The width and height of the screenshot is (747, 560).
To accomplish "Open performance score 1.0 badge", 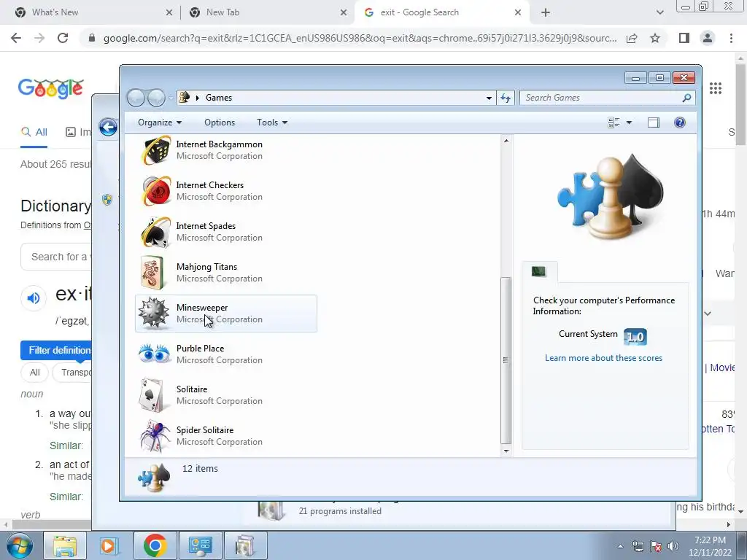I will point(635,337).
